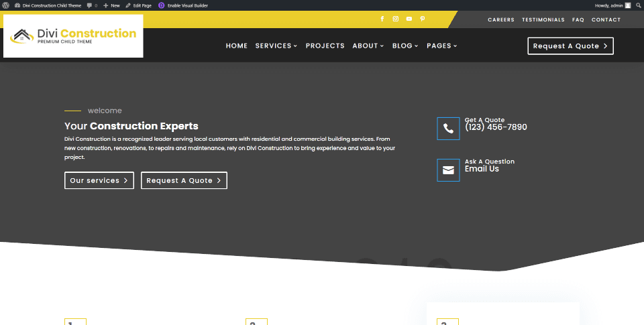The height and width of the screenshot is (325, 644).
Task: Go to the Projects menu item
Action: point(325,46)
